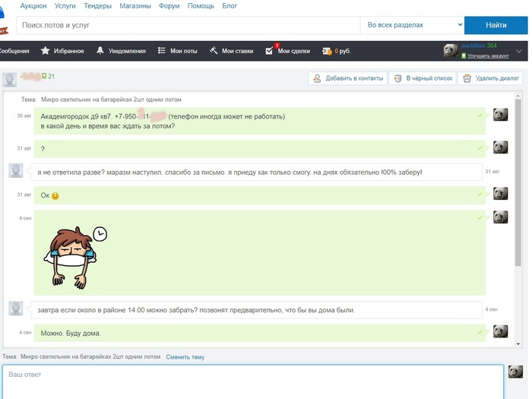
Task: Click the chat scrollbar up arrow
Action: pos(518,96)
